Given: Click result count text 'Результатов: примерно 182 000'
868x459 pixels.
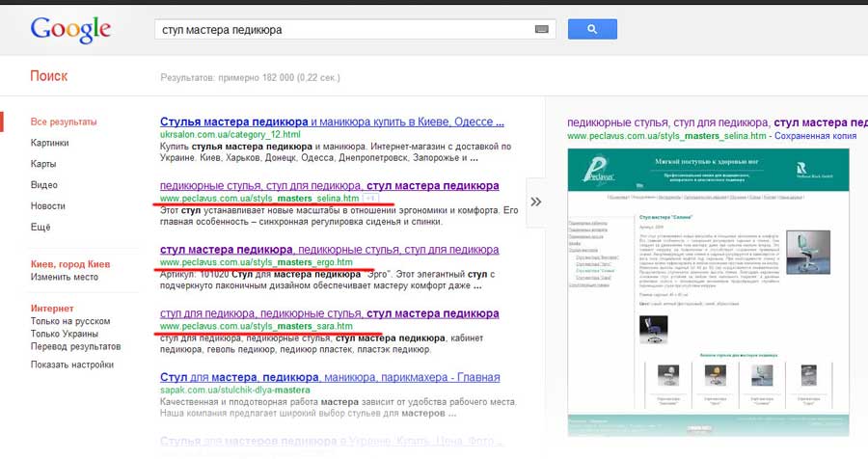Looking at the screenshot, I should [x=250, y=77].
